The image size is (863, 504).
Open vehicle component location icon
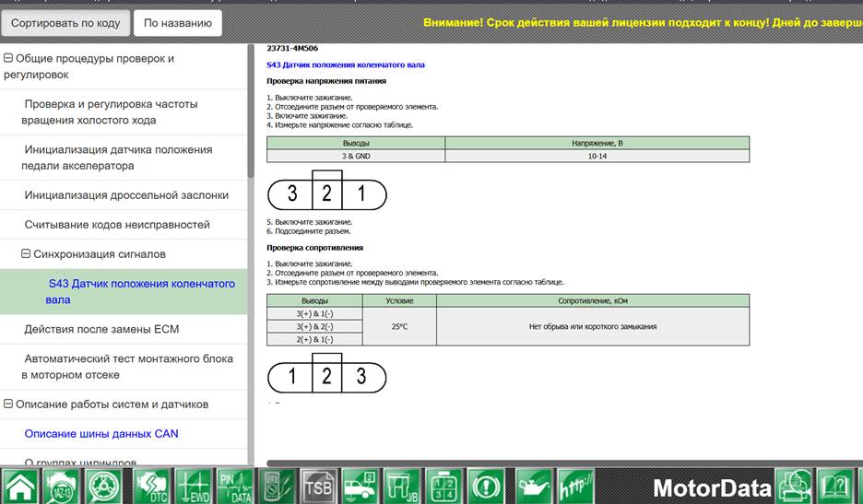click(x=360, y=486)
